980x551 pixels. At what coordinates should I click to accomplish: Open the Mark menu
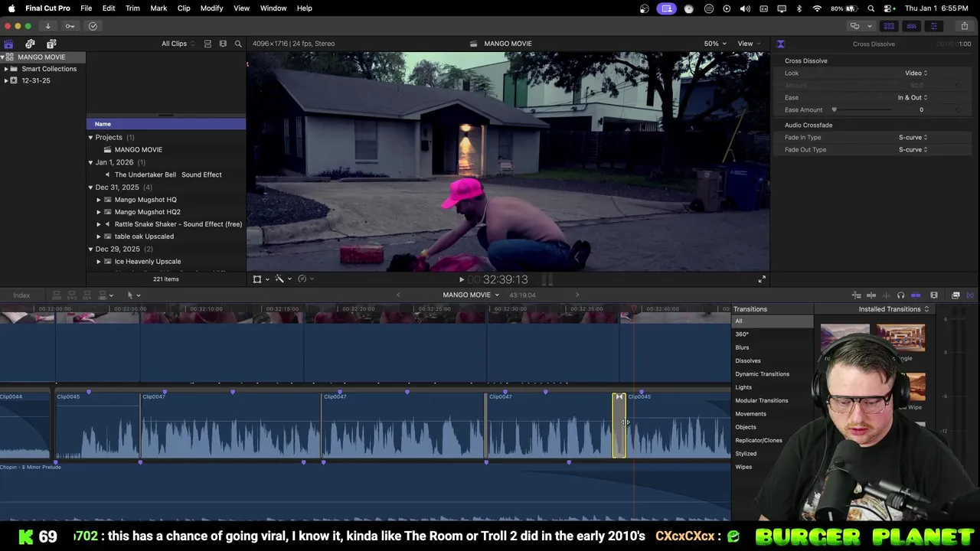pyautogui.click(x=158, y=8)
